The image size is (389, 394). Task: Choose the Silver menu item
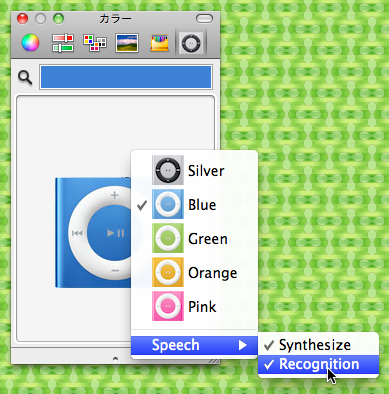[194, 170]
